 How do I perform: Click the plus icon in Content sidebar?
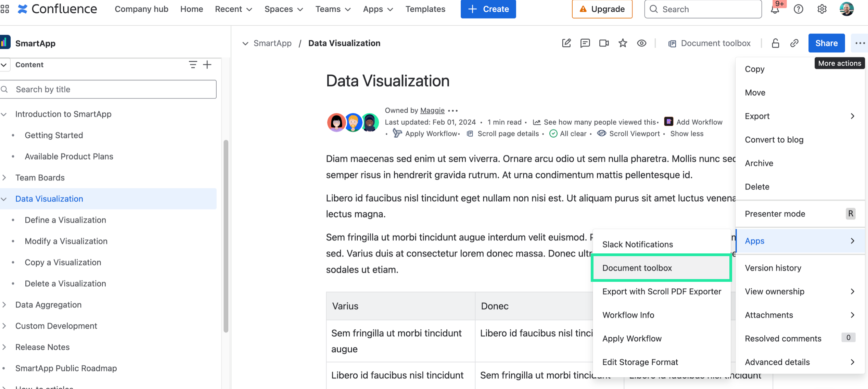207,65
